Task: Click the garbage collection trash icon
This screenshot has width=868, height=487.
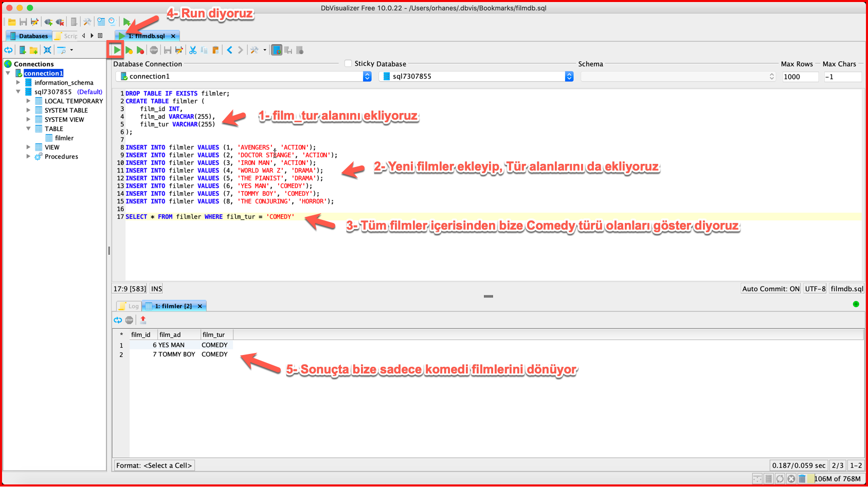Action: pyautogui.click(x=802, y=479)
